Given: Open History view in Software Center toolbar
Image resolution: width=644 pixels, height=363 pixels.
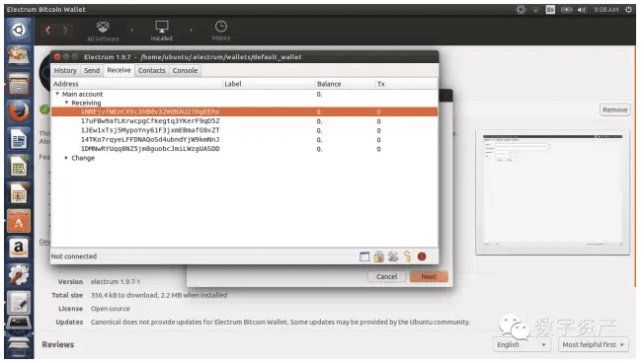Looking at the screenshot, I should (x=221, y=32).
